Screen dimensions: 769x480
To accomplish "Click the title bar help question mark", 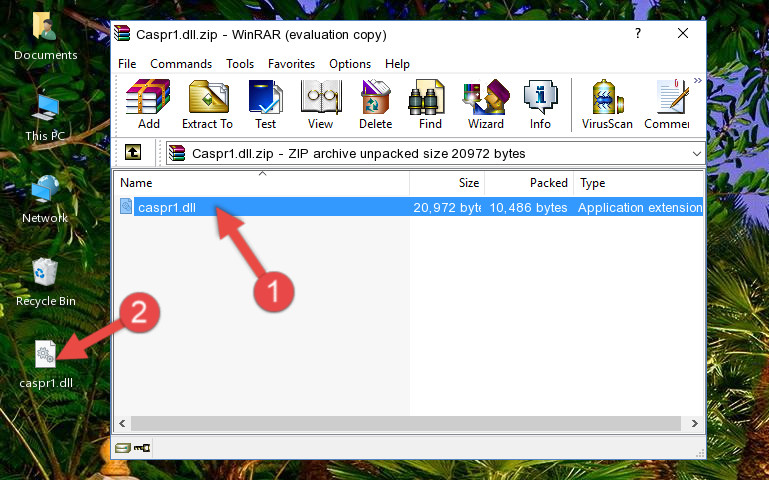I will 638,33.
